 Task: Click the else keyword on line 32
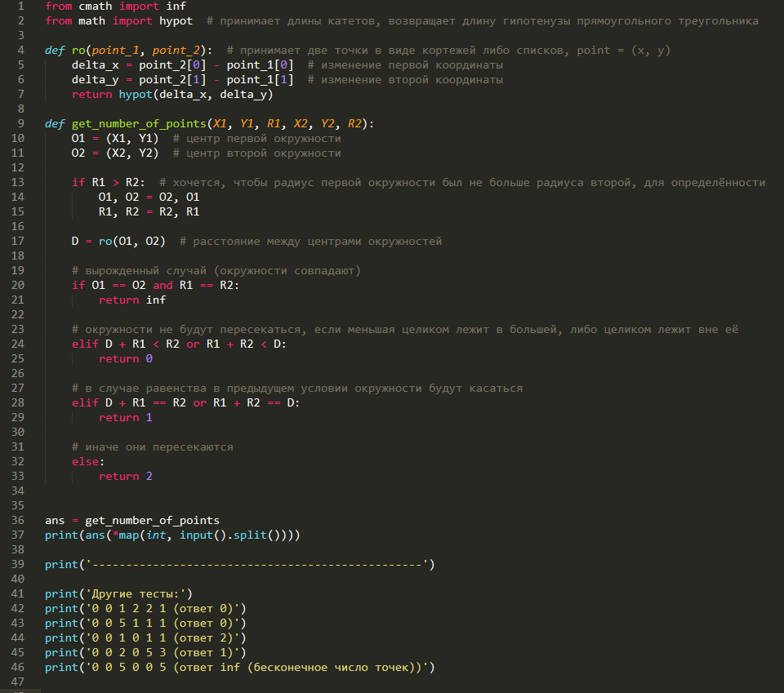(x=85, y=462)
